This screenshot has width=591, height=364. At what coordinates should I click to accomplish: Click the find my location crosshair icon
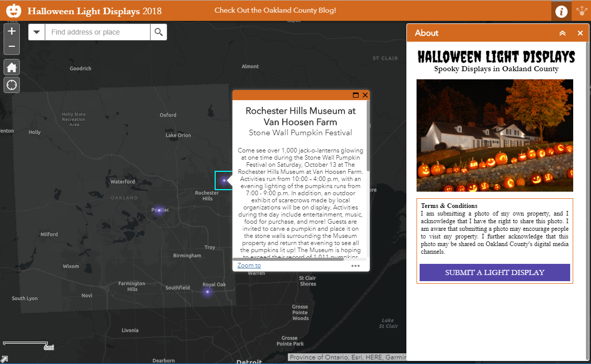click(11, 84)
